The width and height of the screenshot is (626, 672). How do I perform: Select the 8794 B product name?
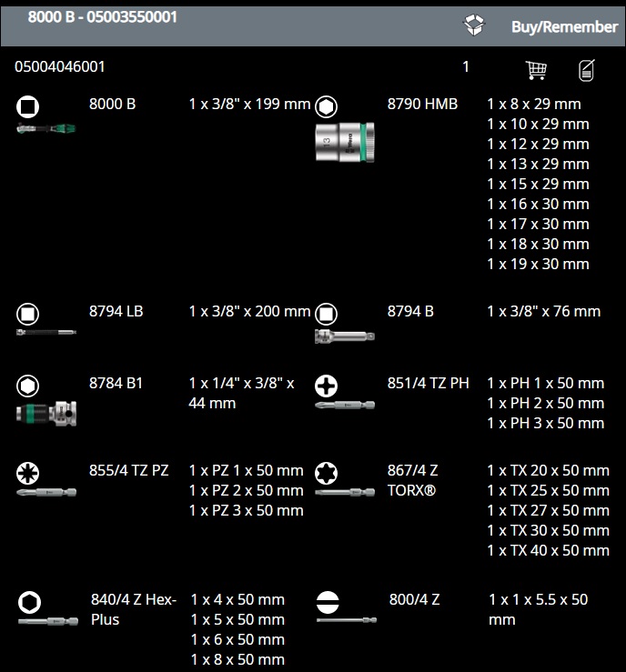[x=410, y=312]
